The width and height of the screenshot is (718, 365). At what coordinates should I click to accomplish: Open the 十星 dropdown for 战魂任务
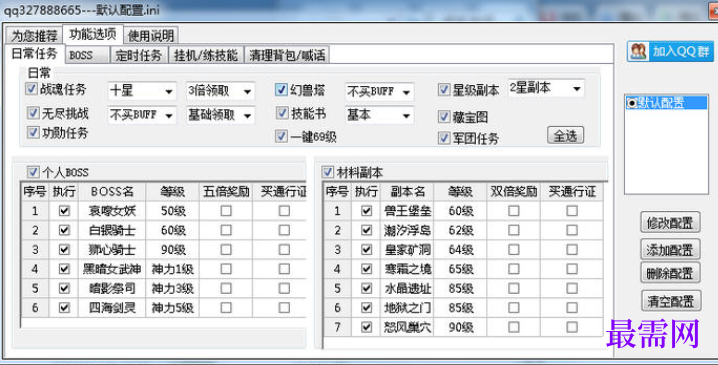tap(141, 91)
